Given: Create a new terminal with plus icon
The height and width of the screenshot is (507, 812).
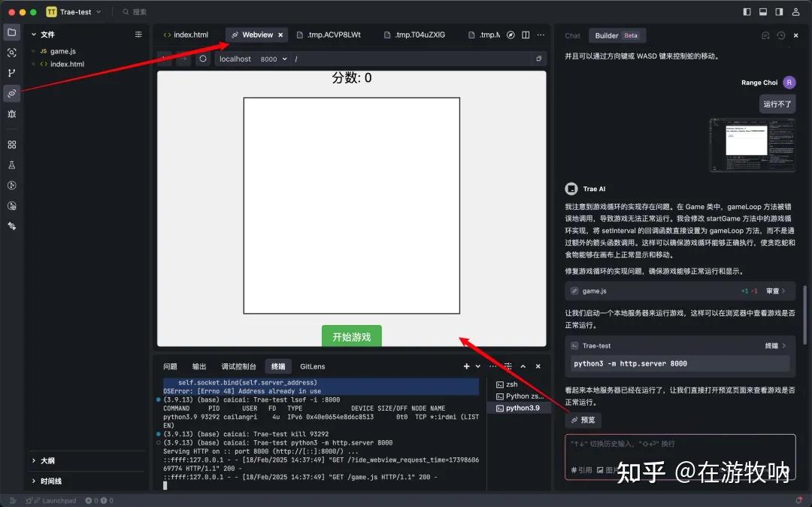Looking at the screenshot, I should [466, 366].
